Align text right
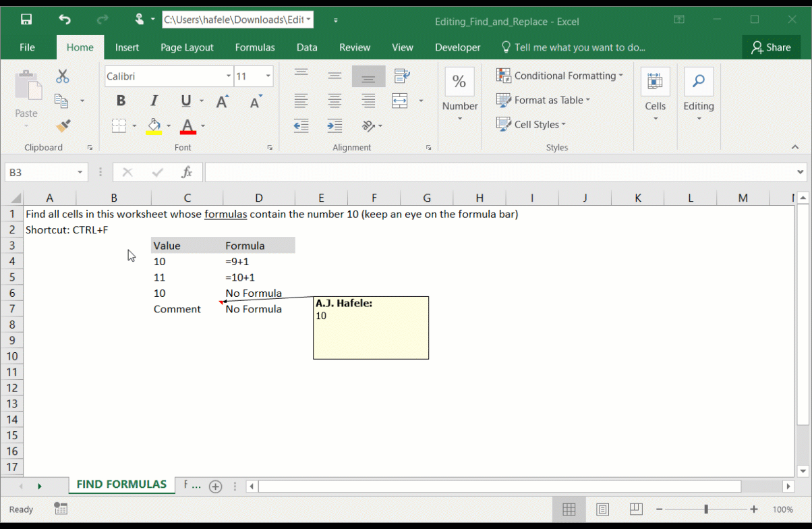Viewport: 812px width, 529px height. (x=368, y=101)
